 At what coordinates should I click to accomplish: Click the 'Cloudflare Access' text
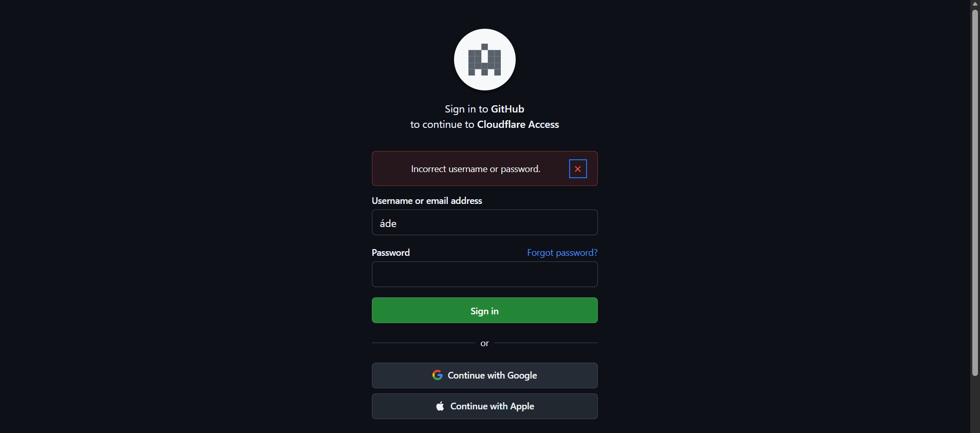(x=518, y=124)
